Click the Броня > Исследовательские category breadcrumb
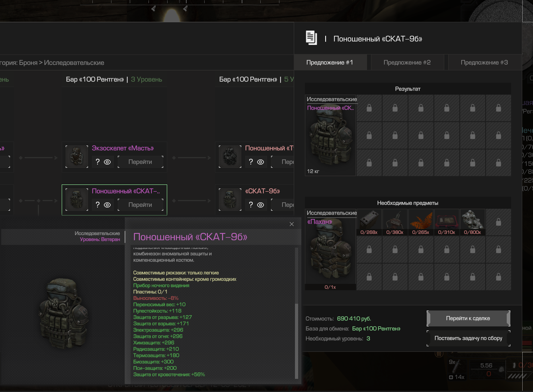 point(61,63)
